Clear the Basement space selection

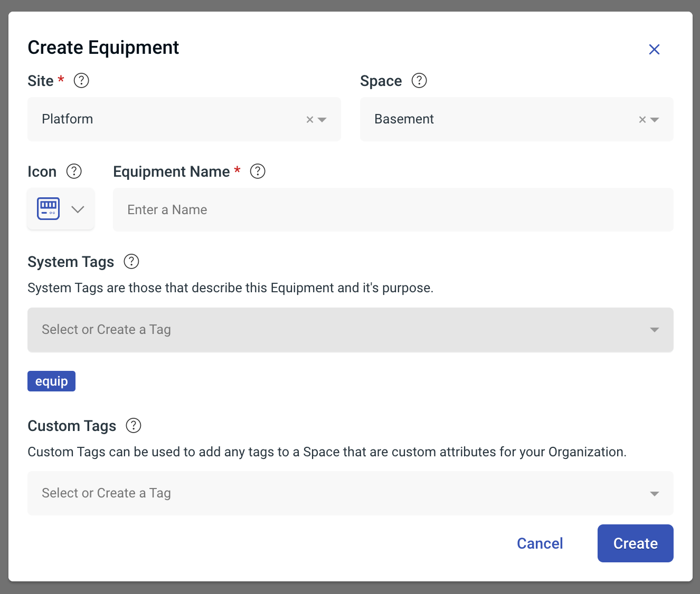pos(642,120)
